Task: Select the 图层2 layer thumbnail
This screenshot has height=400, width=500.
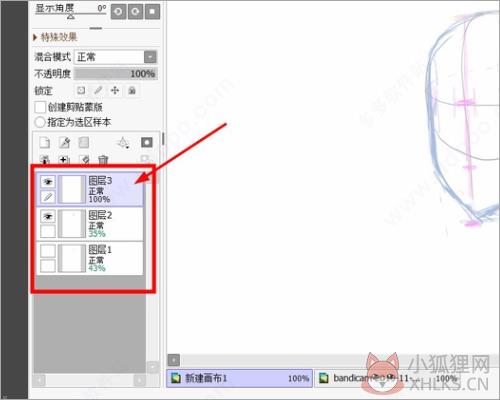Action: point(72,224)
